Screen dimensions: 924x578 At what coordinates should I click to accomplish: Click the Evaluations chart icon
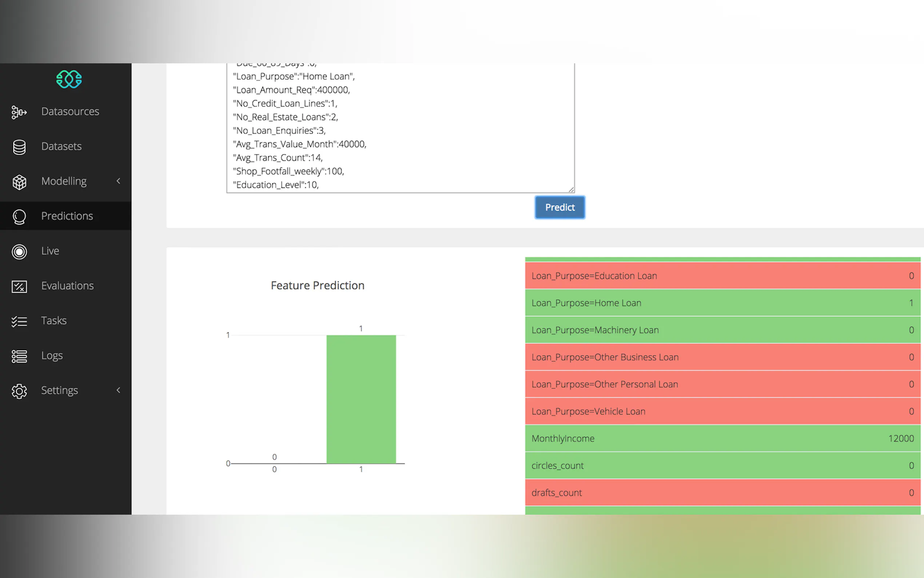(19, 286)
